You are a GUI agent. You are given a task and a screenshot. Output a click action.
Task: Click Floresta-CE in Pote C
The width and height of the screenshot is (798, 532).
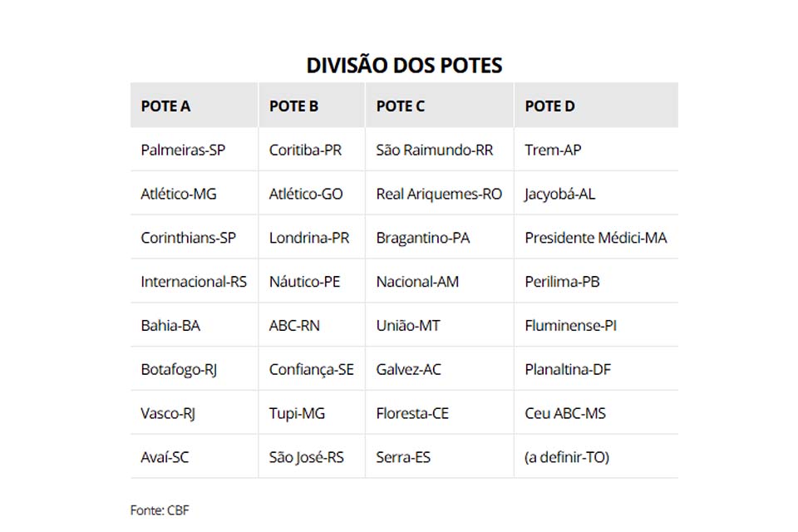pyautogui.click(x=412, y=413)
